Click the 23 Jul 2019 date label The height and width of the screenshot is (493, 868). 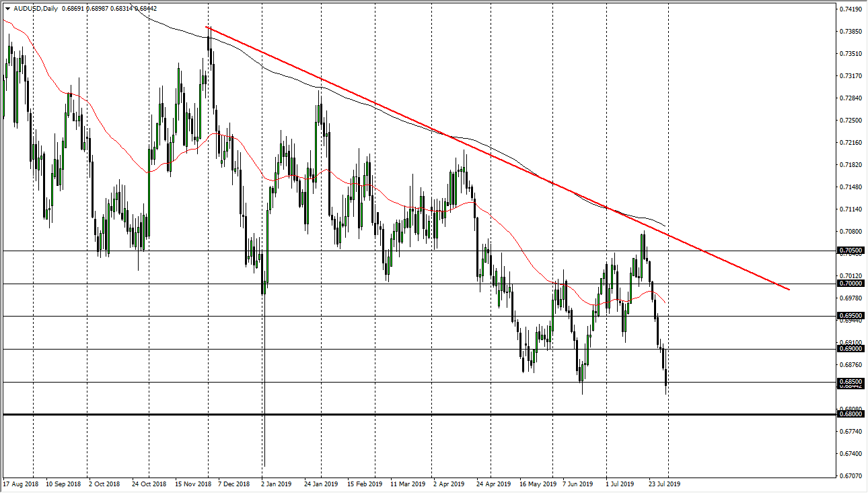[665, 484]
